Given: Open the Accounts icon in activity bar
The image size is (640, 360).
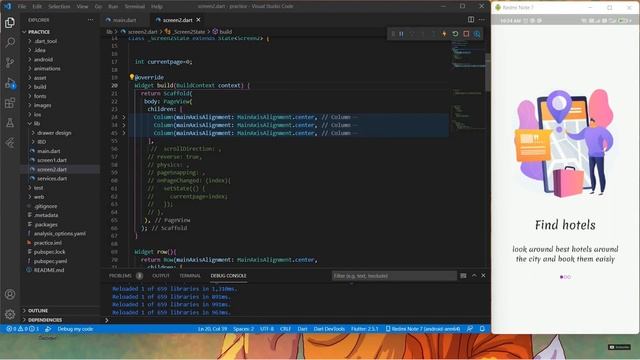Looking at the screenshot, I should click(x=10, y=294).
